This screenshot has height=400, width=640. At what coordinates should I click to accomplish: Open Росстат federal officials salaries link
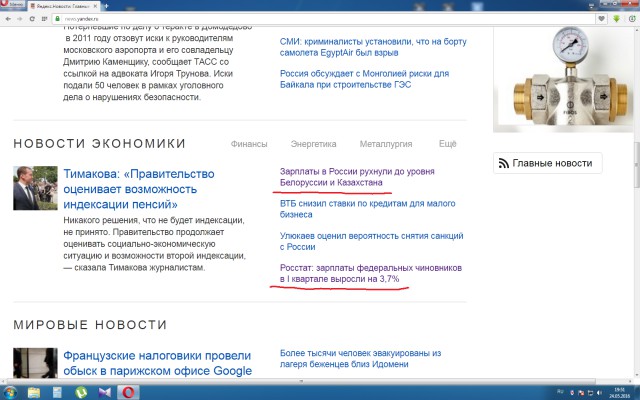click(x=371, y=273)
